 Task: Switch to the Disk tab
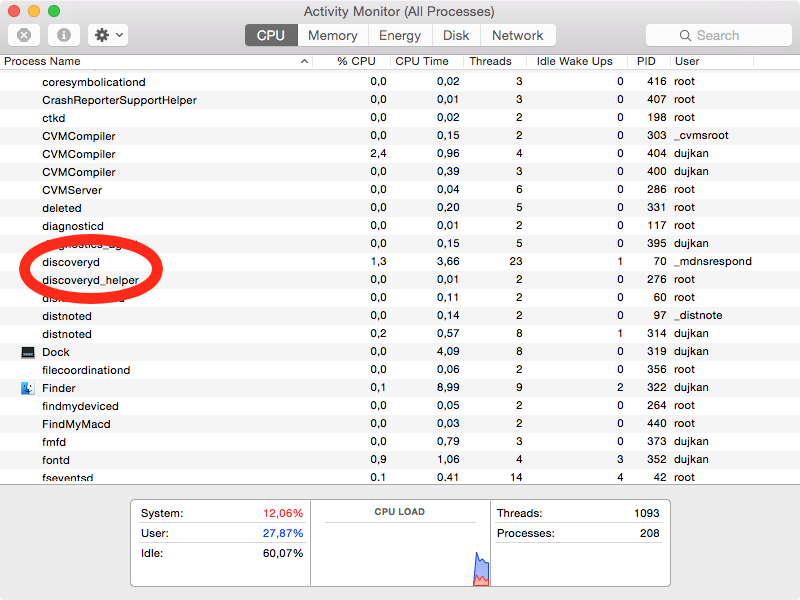point(456,35)
